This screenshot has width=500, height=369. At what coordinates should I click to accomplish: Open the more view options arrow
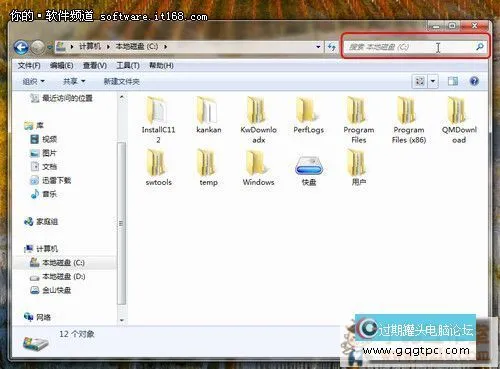[x=433, y=81]
